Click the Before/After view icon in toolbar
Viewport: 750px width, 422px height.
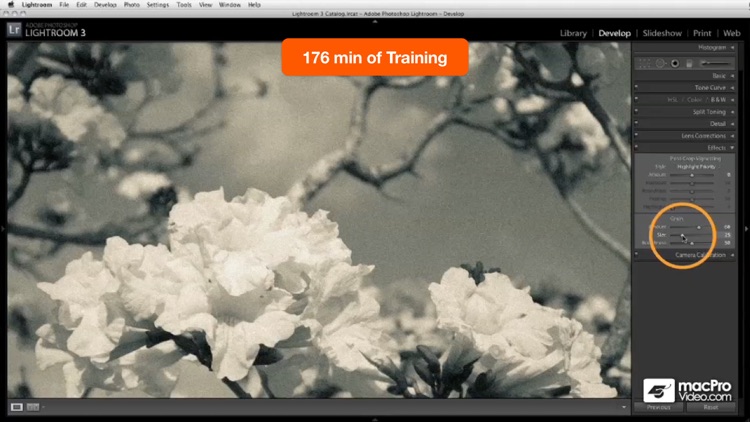[33, 407]
